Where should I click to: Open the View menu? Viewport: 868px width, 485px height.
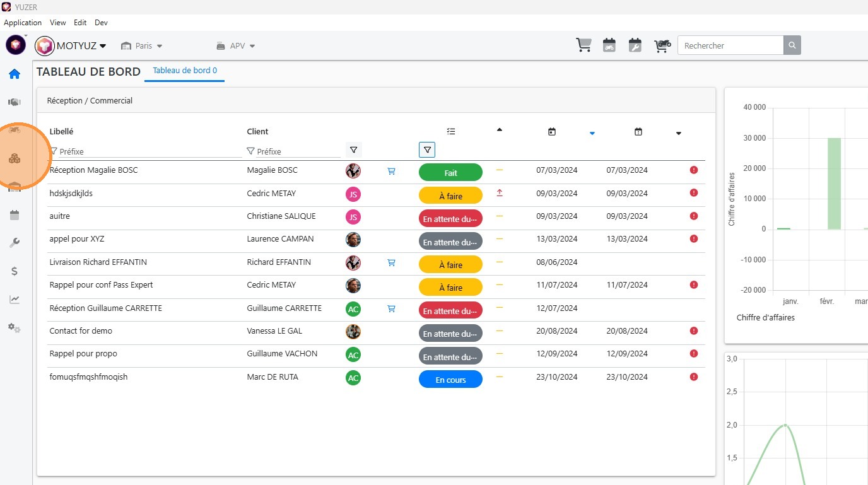(x=57, y=23)
